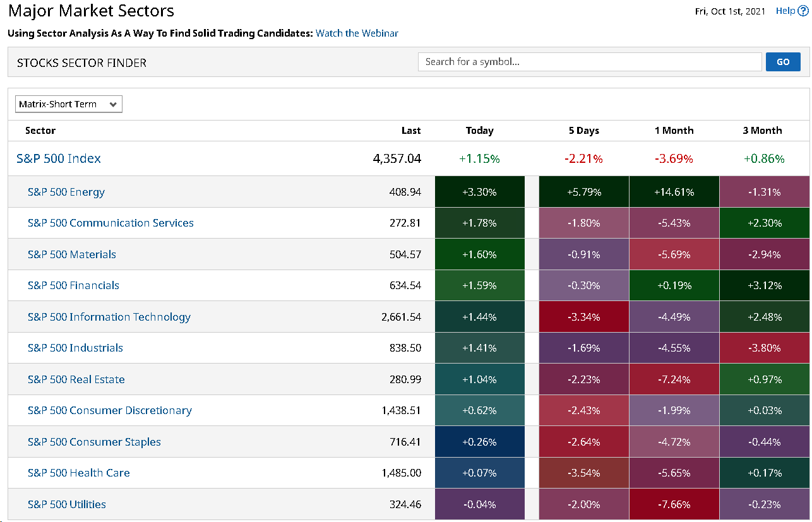This screenshot has height=522, width=812.
Task: Click Information Technology last price 2,661.54
Action: [402, 317]
